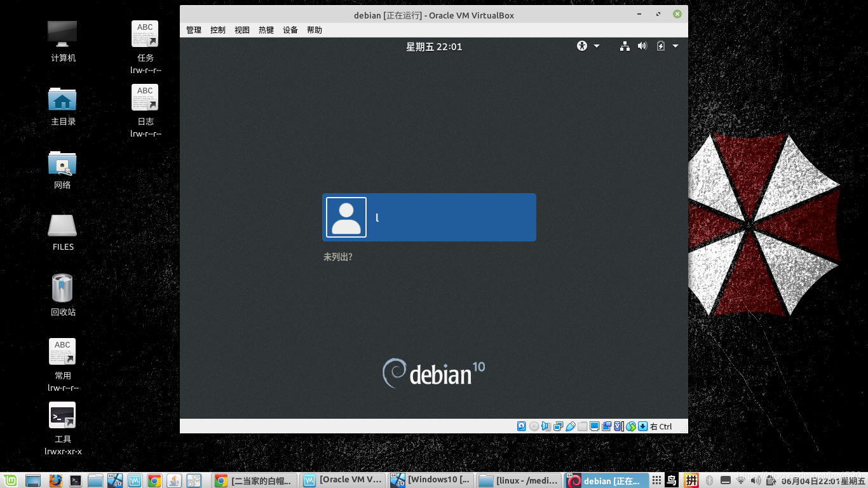Click the host battery tray icon
Image resolution: width=868 pixels, height=488 pixels.
point(771,481)
